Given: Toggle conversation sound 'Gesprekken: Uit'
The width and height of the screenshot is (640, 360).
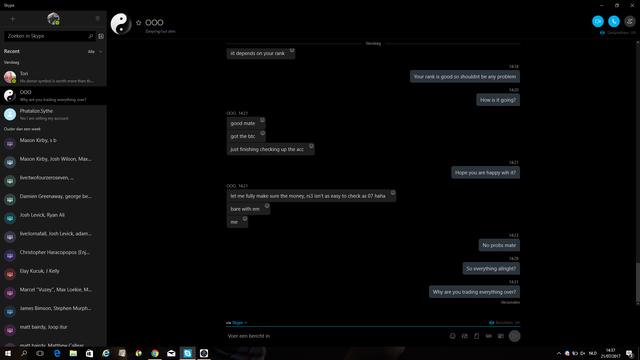Looking at the screenshot, I should tap(618, 33).
